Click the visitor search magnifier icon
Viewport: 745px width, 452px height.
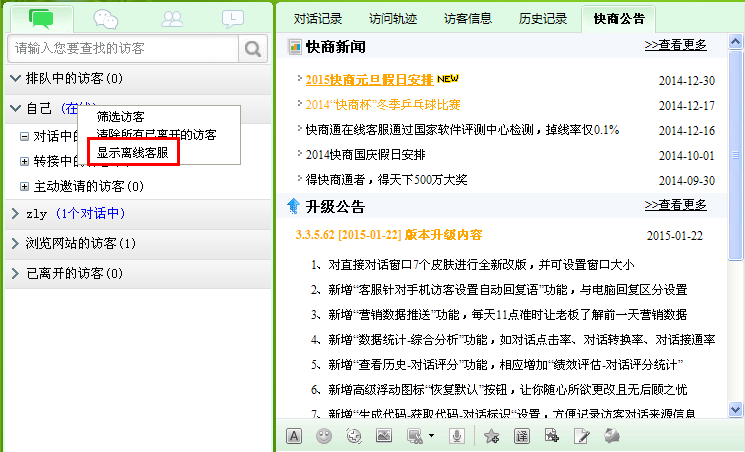[x=253, y=47]
